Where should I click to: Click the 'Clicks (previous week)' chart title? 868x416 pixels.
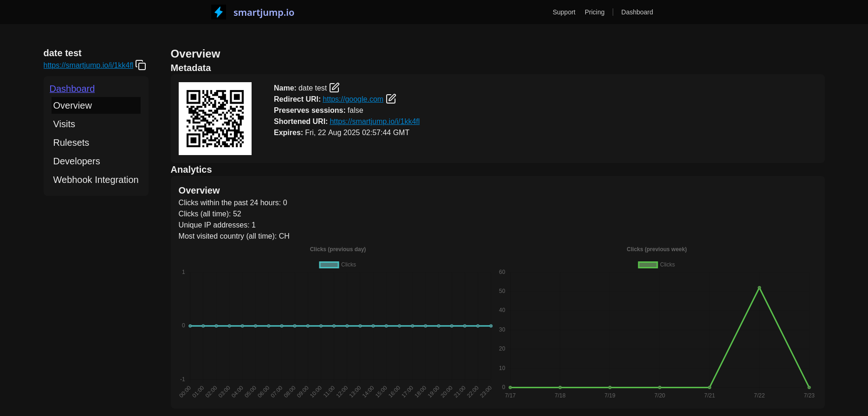[x=657, y=249]
